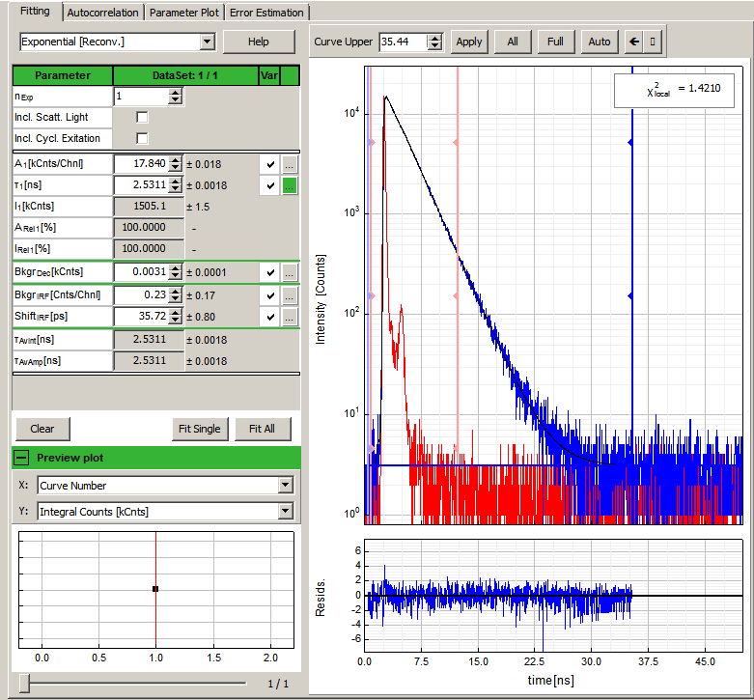The width and height of the screenshot is (754, 700).
Task: Open ellipsis options for ShiftIRF parameter
Action: [290, 317]
